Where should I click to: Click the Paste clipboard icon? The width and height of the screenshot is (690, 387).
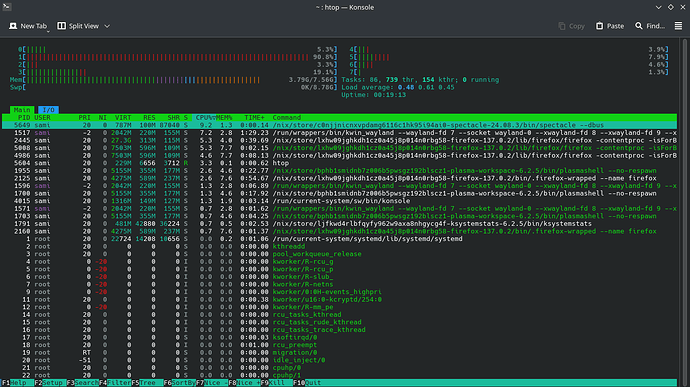coord(599,26)
